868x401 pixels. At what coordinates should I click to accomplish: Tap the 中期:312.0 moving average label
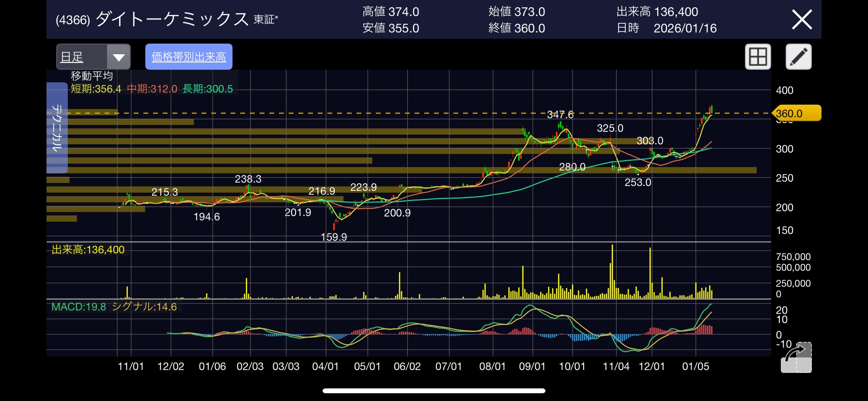[x=152, y=89]
